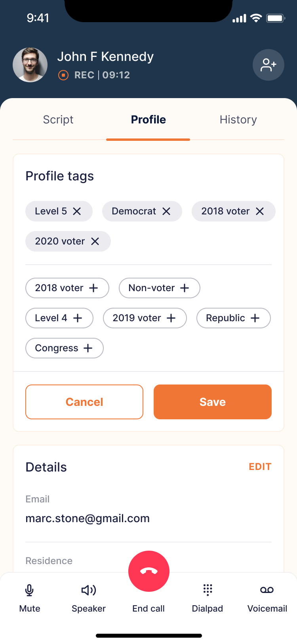Add the Non-voter tag

point(185,288)
